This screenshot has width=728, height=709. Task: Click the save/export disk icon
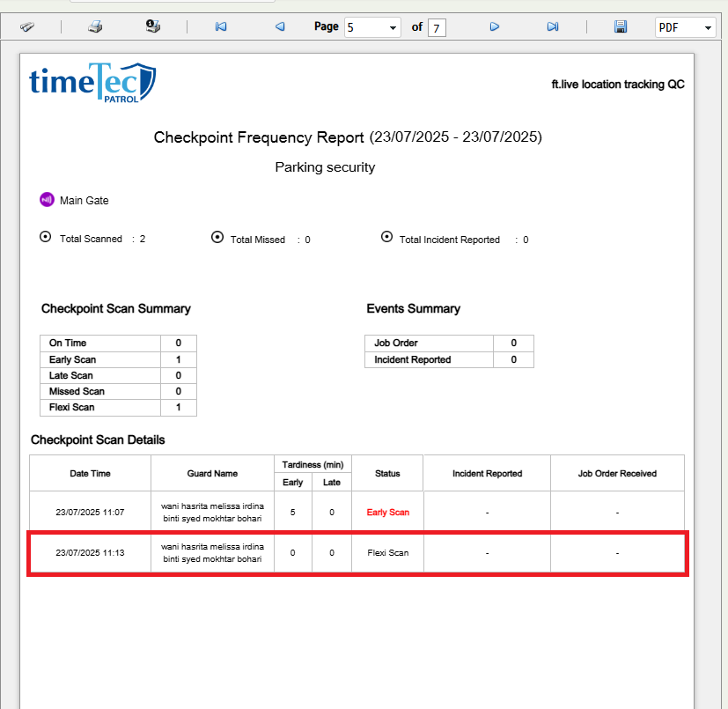(x=621, y=26)
